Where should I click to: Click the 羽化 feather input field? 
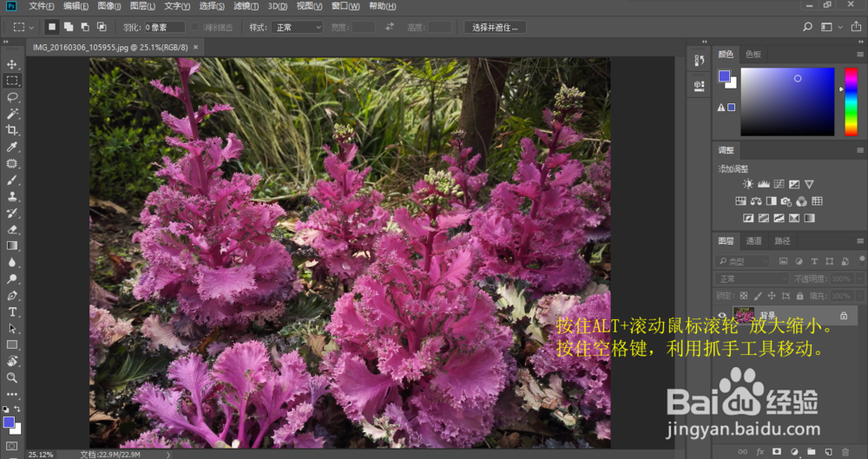pyautogui.click(x=164, y=27)
